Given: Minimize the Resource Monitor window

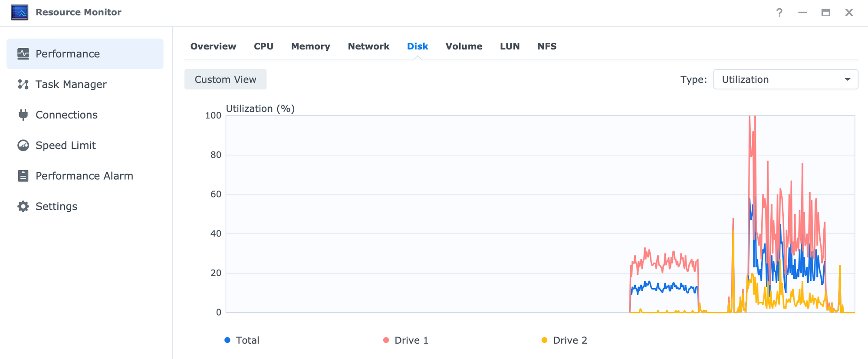Looking at the screenshot, I should point(802,13).
